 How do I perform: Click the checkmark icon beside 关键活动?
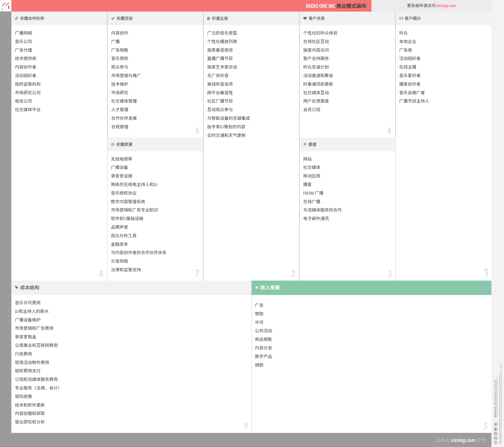(x=113, y=18)
